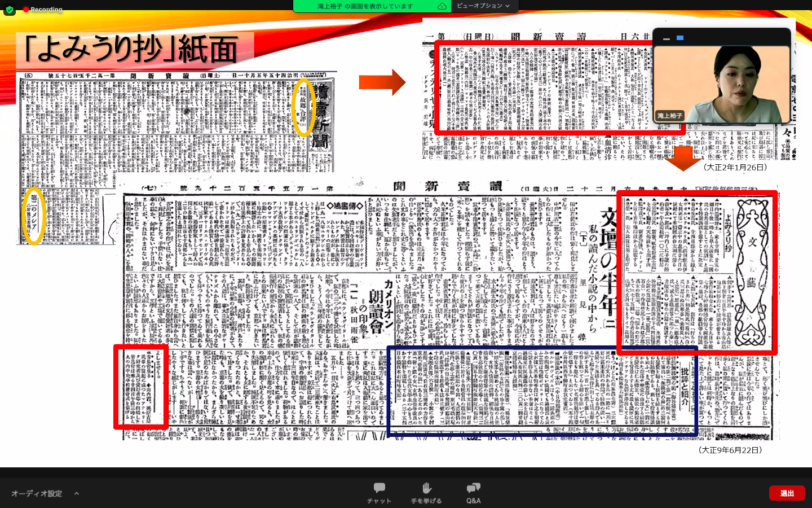Click the cloud icon in the sharing banner
The width and height of the screenshot is (812, 508).
tap(442, 6)
